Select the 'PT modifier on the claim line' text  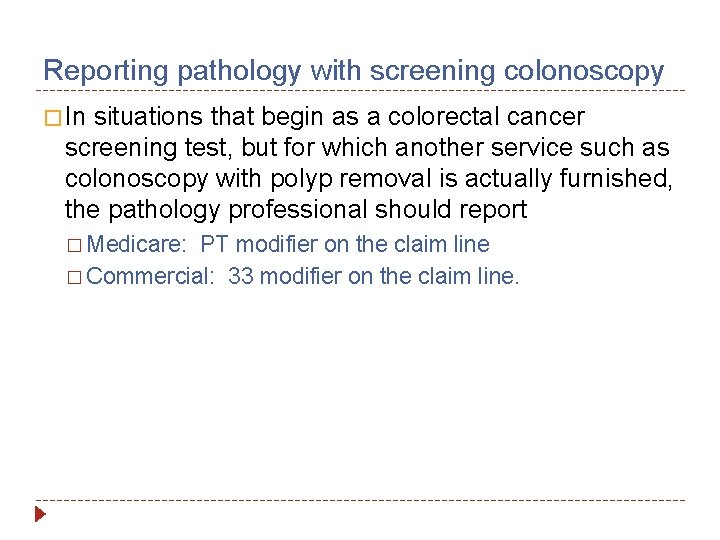coord(345,245)
